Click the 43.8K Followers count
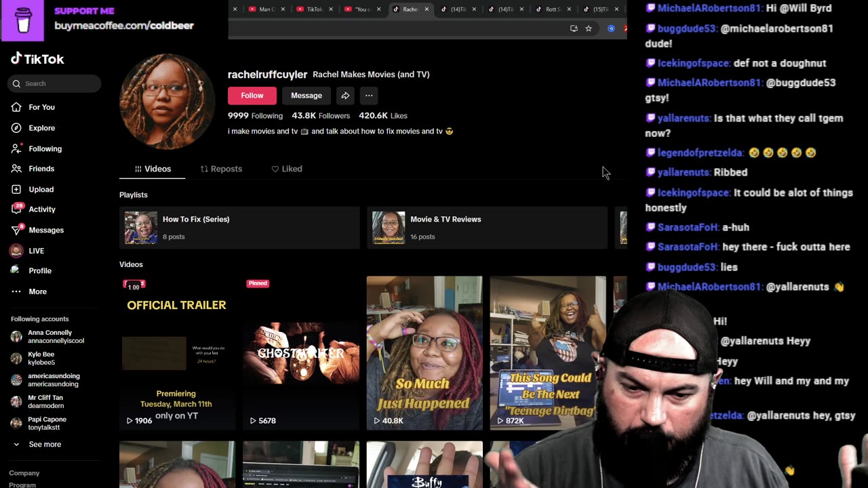The width and height of the screenshot is (868, 488). coord(321,116)
